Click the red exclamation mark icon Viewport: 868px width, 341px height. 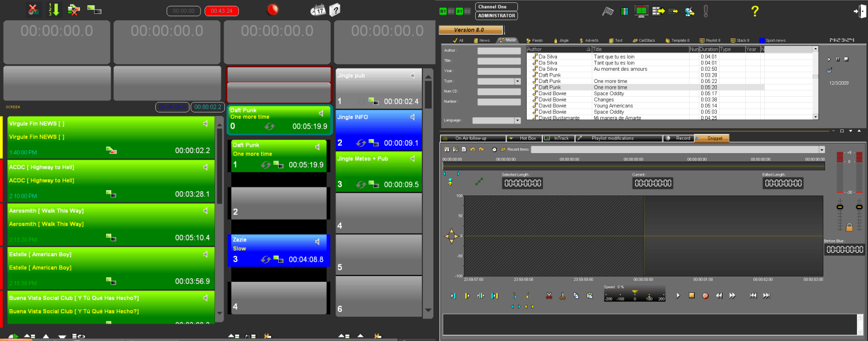(x=705, y=11)
